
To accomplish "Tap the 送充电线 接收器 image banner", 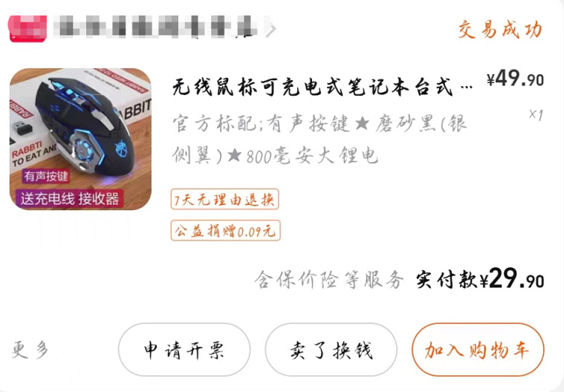I will (x=69, y=199).
